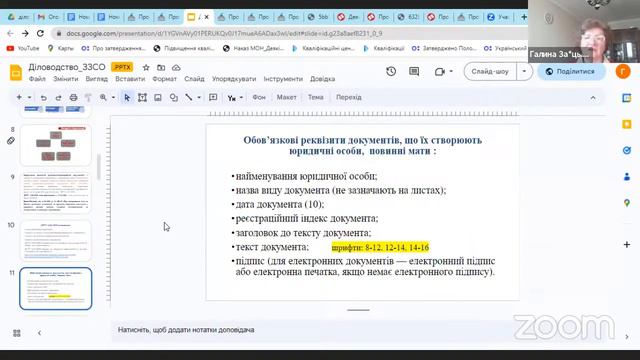Open the Tasks side panel
The width and height of the screenshot is (640, 360).
[x=627, y=151]
